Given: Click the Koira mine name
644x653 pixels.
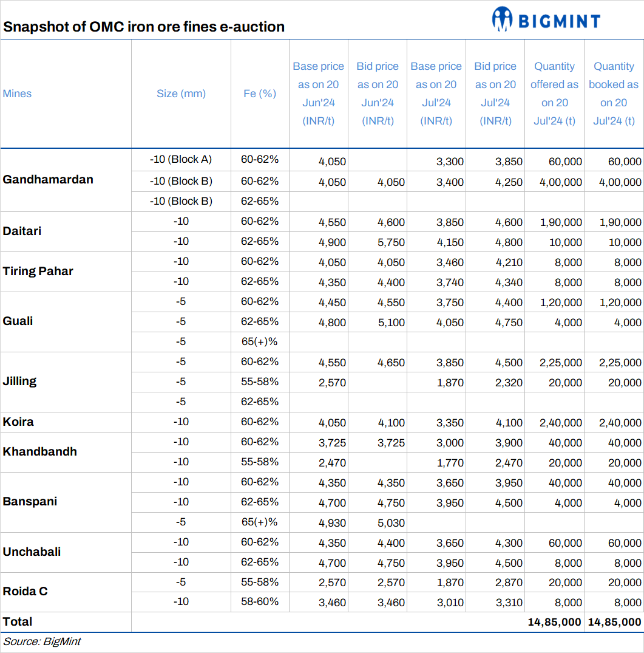Looking at the screenshot, I should pyautogui.click(x=18, y=422).
